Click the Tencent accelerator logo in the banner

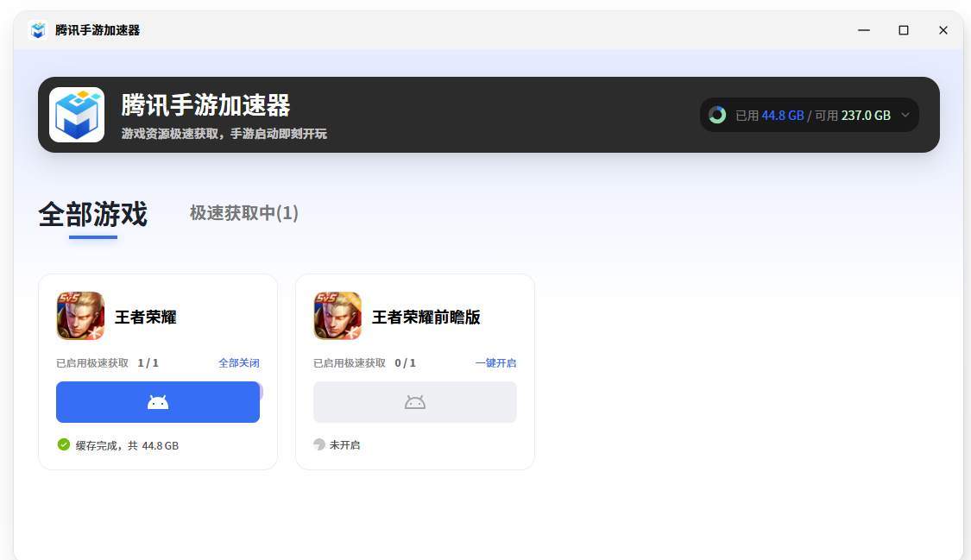point(77,115)
